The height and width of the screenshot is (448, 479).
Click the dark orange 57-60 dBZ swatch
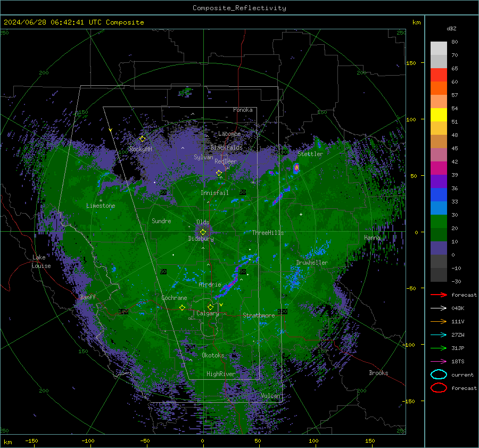point(439,88)
